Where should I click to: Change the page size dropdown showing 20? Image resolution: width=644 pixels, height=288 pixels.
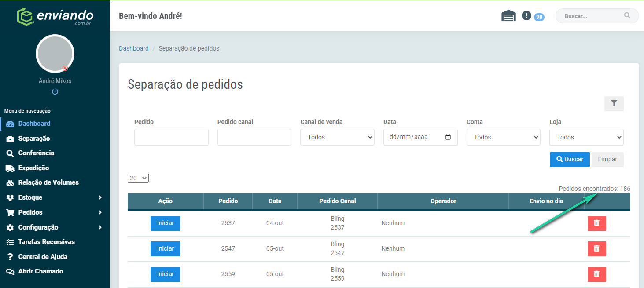(x=138, y=178)
